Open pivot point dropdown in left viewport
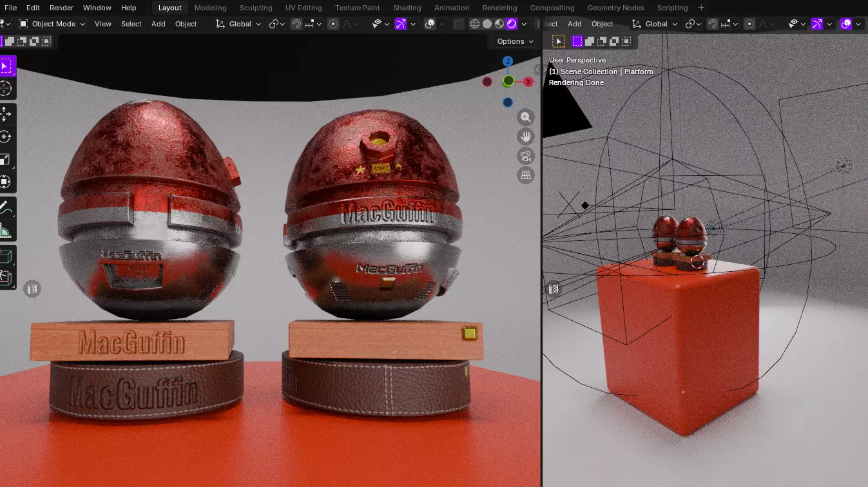Image resolution: width=868 pixels, height=487 pixels. tap(277, 24)
